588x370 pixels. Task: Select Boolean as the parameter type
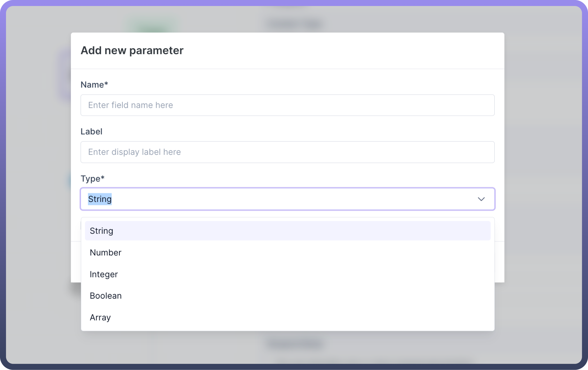pos(106,296)
